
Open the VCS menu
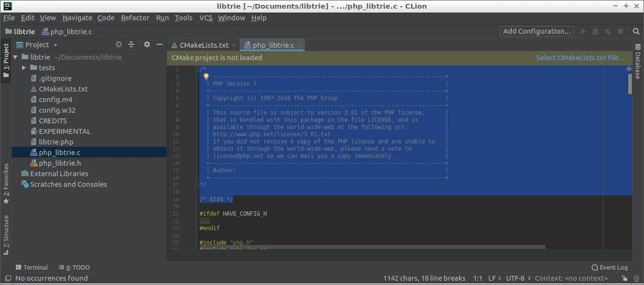click(206, 18)
